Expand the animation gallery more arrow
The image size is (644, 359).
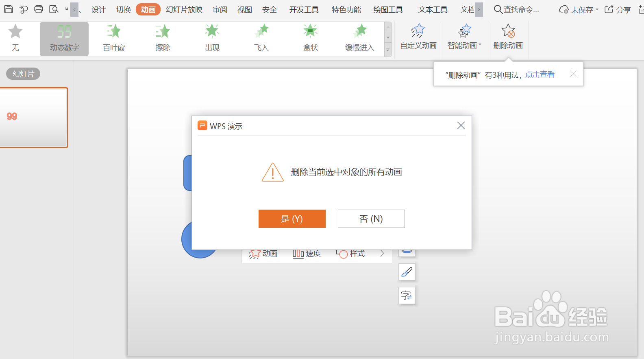(388, 50)
